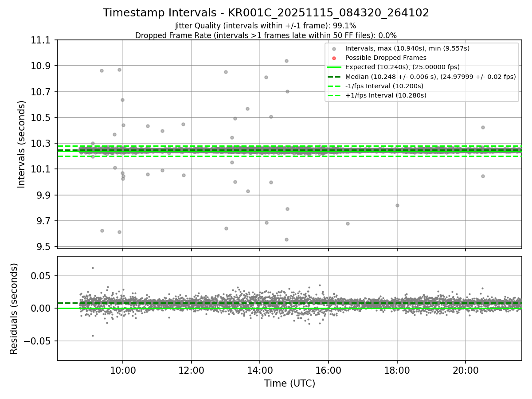
Task: Click the "Residuals (seconds)" y-axis label
Action: 14,309
